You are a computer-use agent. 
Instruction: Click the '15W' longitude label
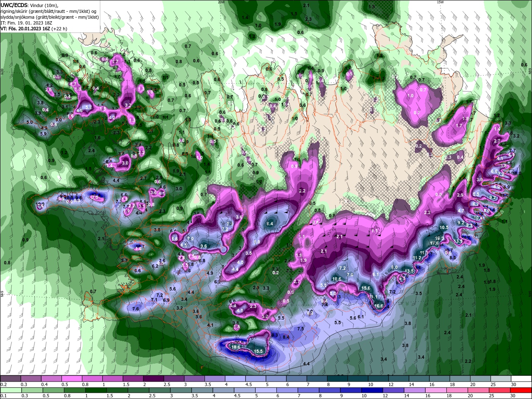click(x=440, y=2)
